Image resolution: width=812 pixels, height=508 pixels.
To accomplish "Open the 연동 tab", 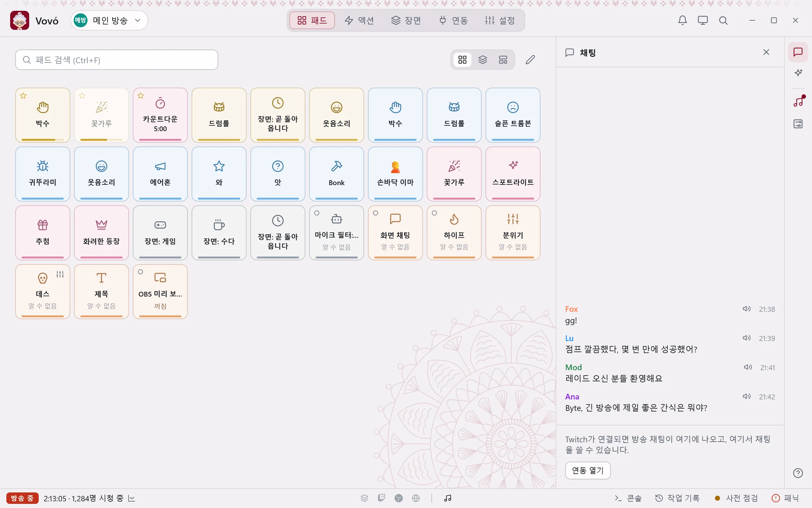I will point(453,21).
